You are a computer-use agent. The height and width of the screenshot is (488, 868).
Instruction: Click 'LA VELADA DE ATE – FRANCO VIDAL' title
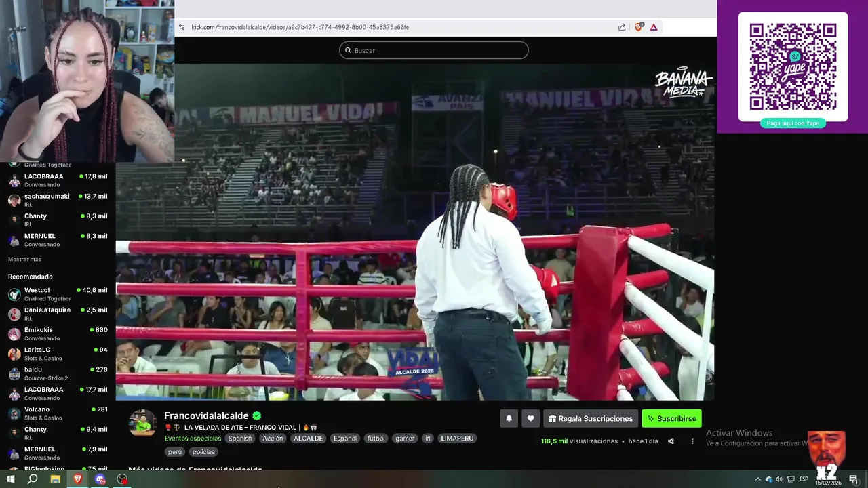pyautogui.click(x=240, y=428)
